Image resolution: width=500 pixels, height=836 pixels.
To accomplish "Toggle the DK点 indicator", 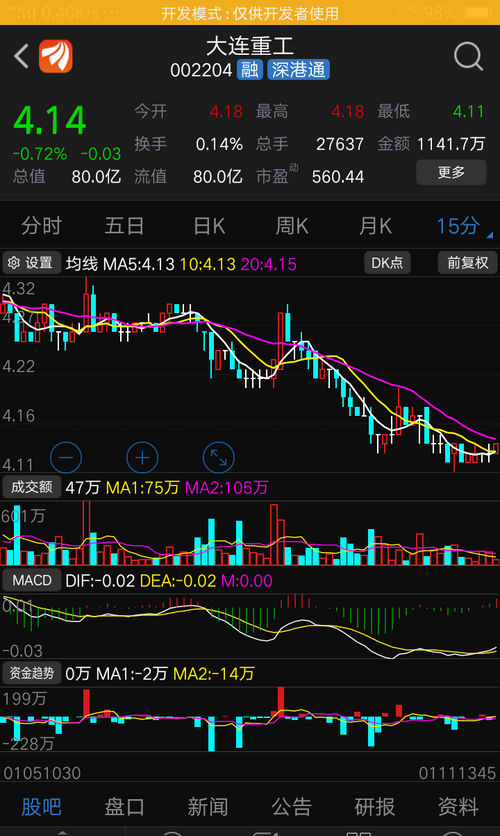I will [x=387, y=263].
